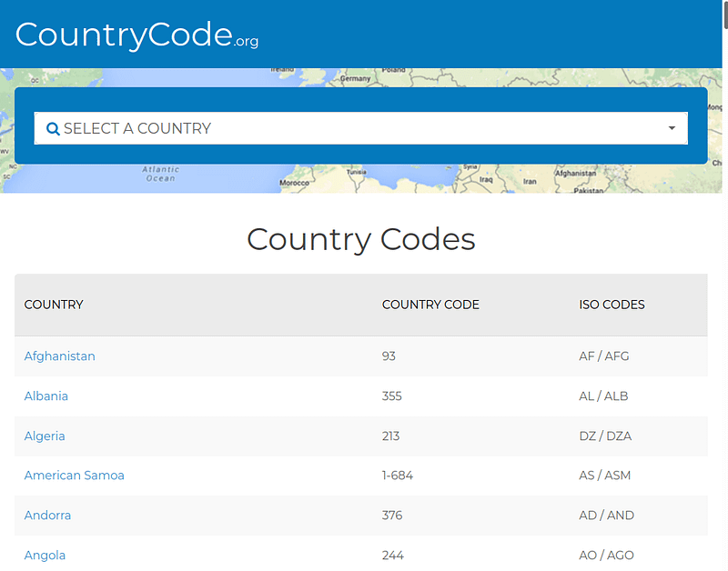Select ISO codes DZ / DZA

click(605, 436)
